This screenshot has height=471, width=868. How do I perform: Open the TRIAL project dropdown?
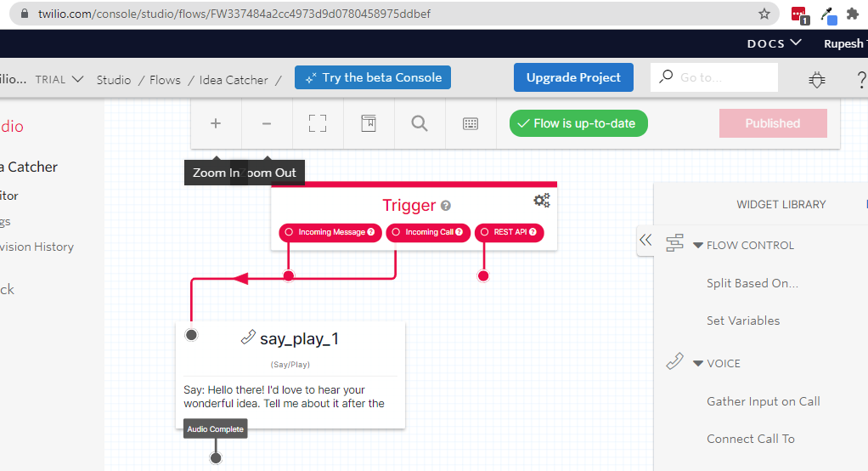[x=59, y=79]
